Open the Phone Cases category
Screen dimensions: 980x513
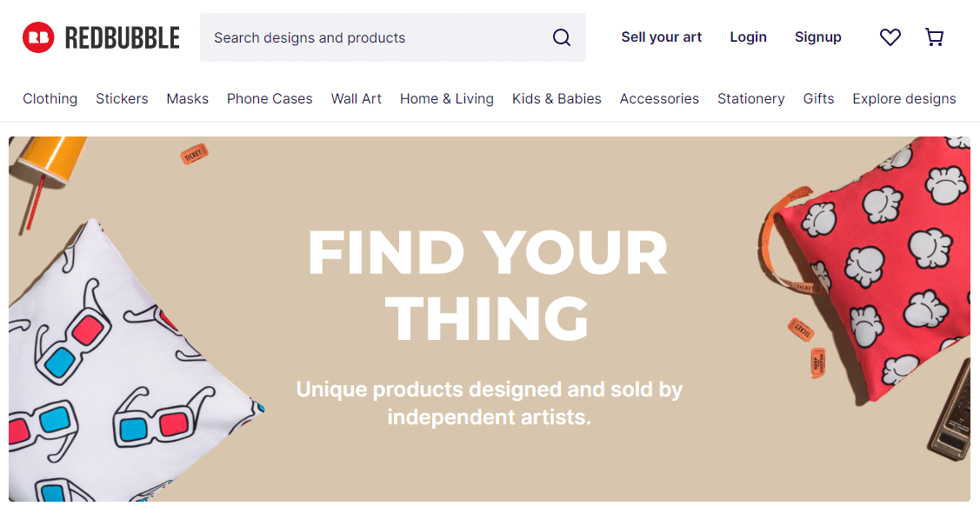(x=270, y=99)
